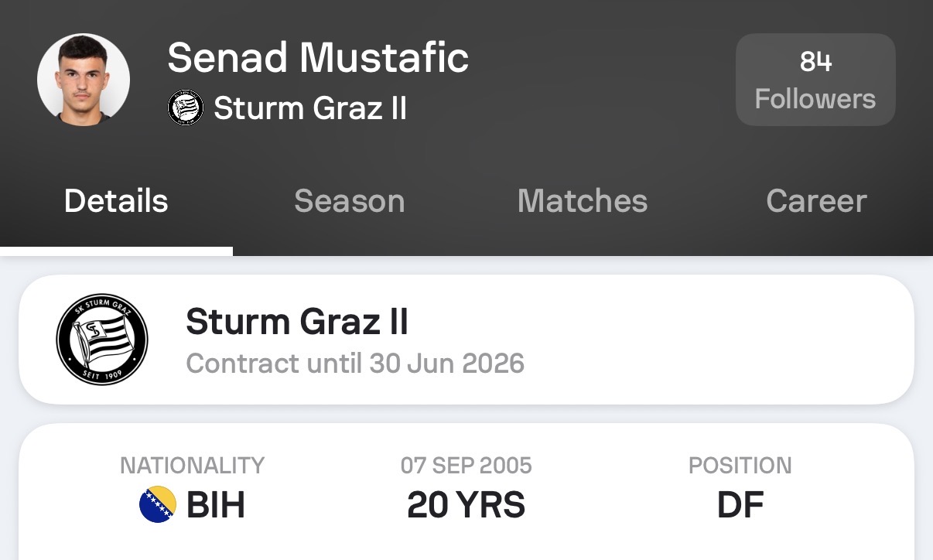Image resolution: width=933 pixels, height=560 pixels.
Task: Click the large SK Sturm Graz logo in card
Action: click(102, 339)
